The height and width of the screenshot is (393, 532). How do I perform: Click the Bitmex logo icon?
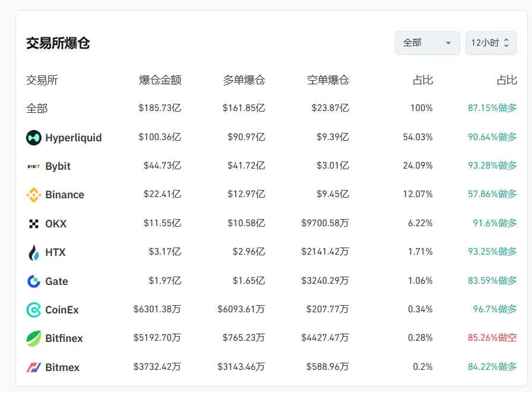pyautogui.click(x=34, y=367)
